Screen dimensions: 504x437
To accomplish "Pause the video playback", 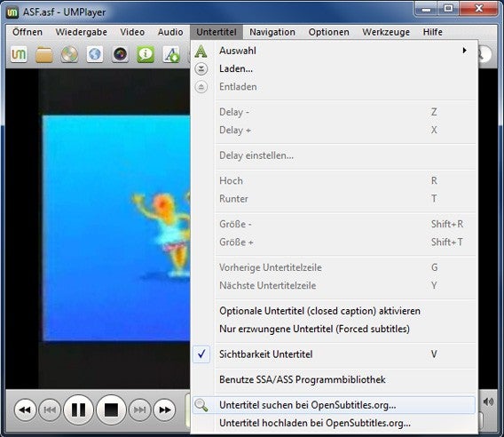I will tap(78, 410).
